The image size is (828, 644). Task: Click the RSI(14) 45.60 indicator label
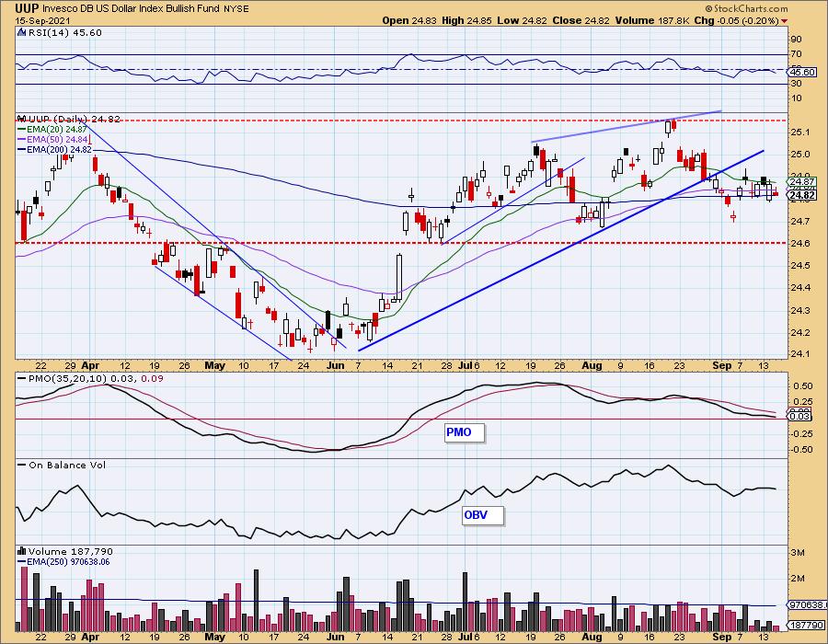[60, 33]
